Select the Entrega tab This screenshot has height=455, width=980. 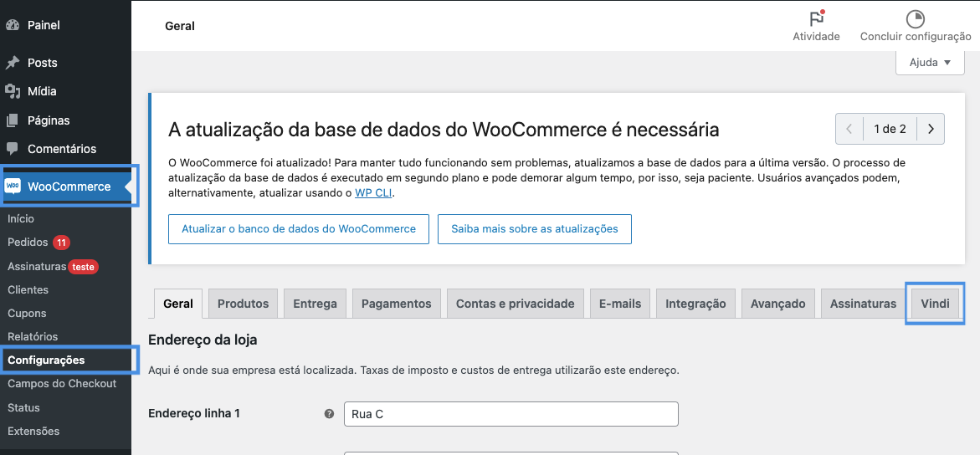[x=315, y=304]
